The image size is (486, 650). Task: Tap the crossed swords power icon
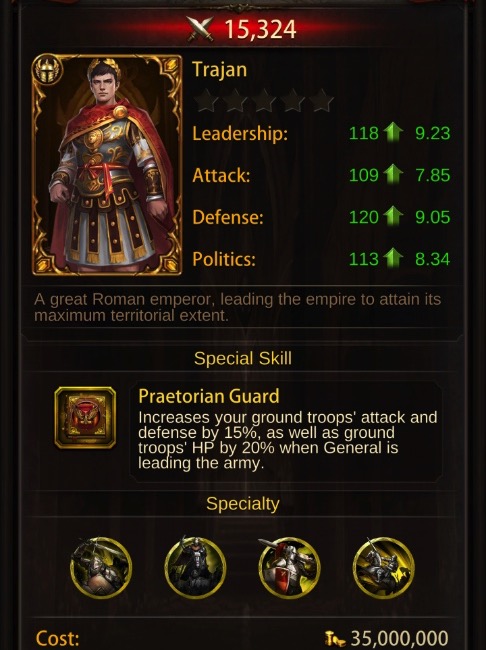(200, 29)
